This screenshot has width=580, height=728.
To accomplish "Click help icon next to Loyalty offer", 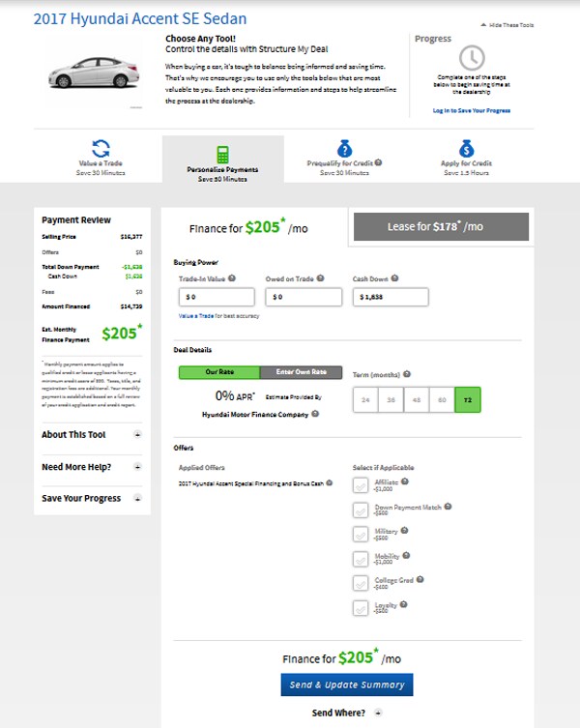I will coord(403,604).
